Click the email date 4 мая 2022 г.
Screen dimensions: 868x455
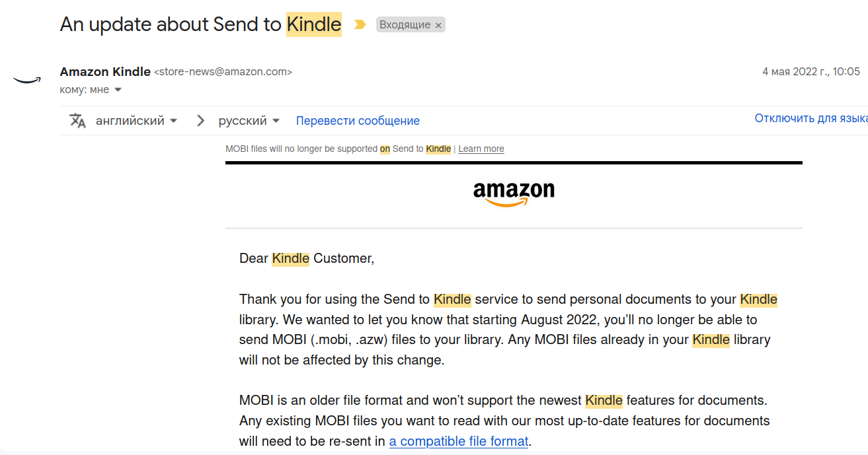[811, 71]
